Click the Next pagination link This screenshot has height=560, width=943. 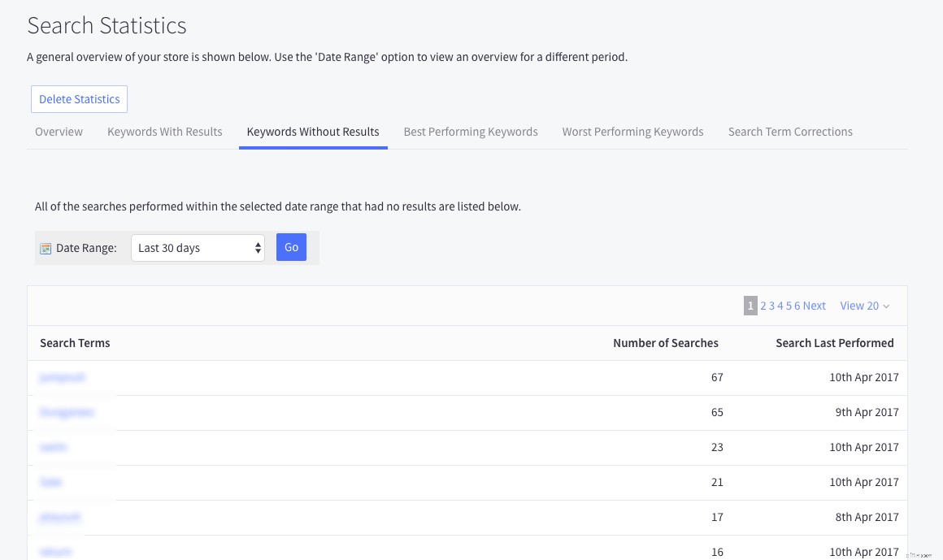pos(814,306)
